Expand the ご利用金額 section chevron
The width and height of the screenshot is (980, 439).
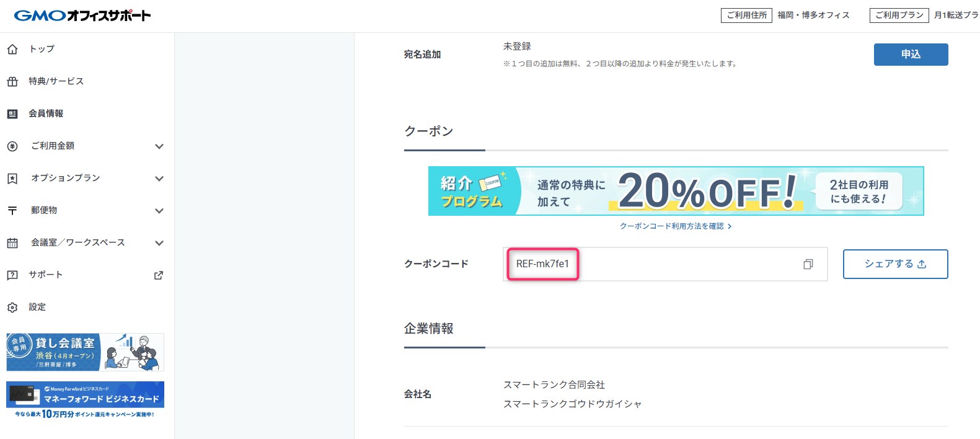coord(159,146)
